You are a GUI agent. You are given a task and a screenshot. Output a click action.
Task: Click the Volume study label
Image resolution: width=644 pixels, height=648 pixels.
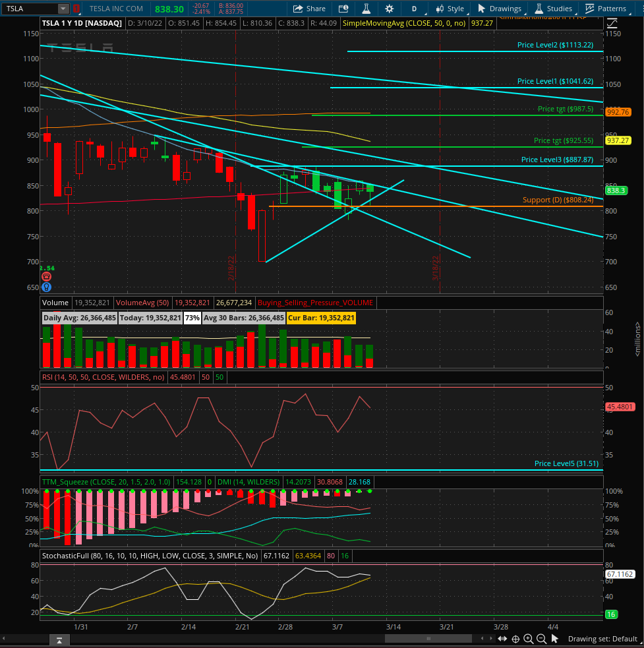[55, 303]
